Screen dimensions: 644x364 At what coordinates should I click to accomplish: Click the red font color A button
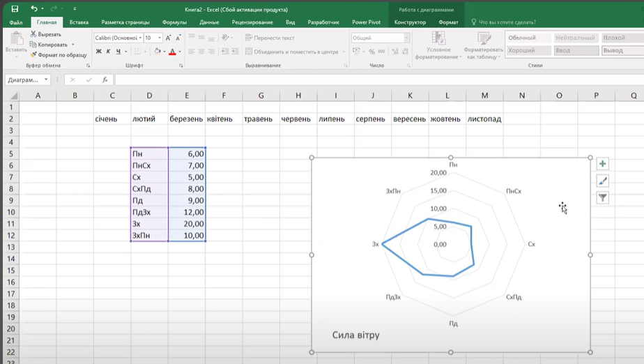pos(173,52)
